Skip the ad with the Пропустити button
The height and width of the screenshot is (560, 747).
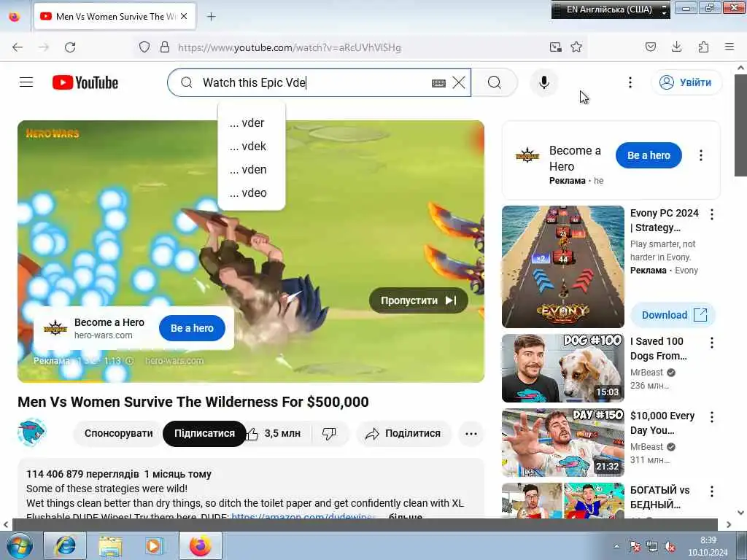(418, 300)
